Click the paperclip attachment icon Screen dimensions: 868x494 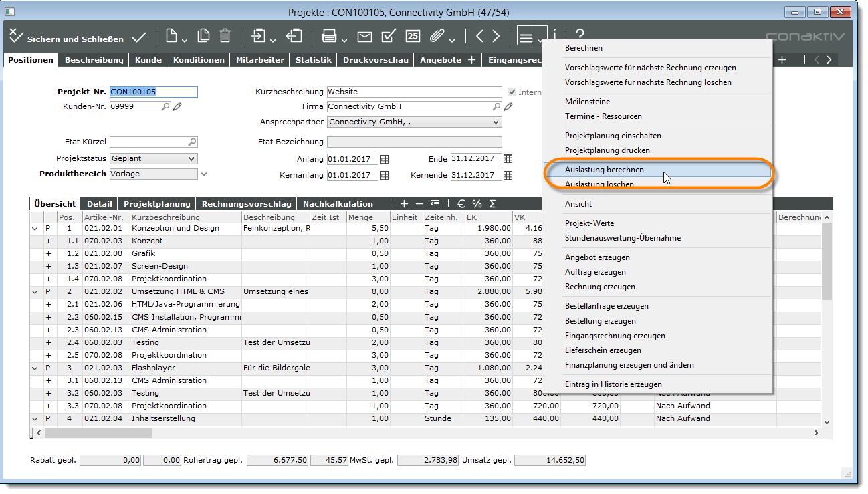[x=437, y=37]
